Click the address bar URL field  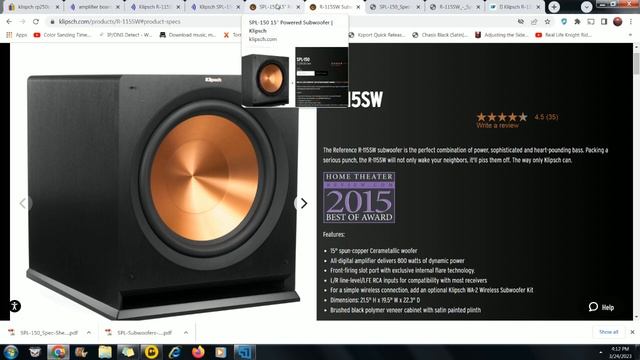click(x=282, y=22)
